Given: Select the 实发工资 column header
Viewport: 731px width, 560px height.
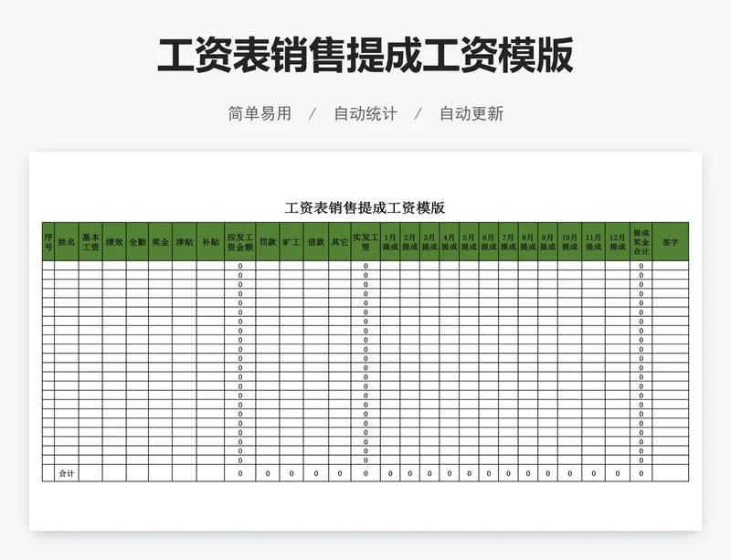Looking at the screenshot, I should coord(365,241).
